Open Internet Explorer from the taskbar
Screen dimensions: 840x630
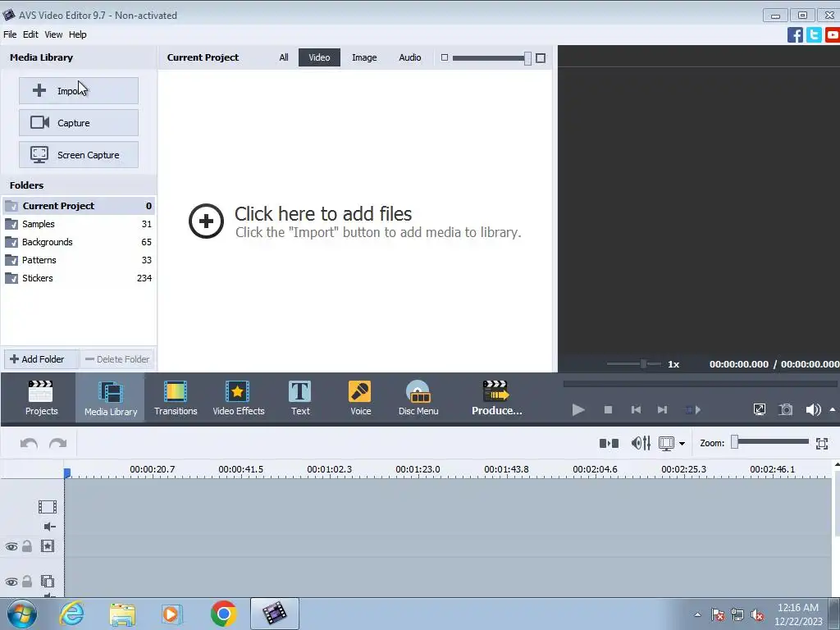(x=71, y=614)
